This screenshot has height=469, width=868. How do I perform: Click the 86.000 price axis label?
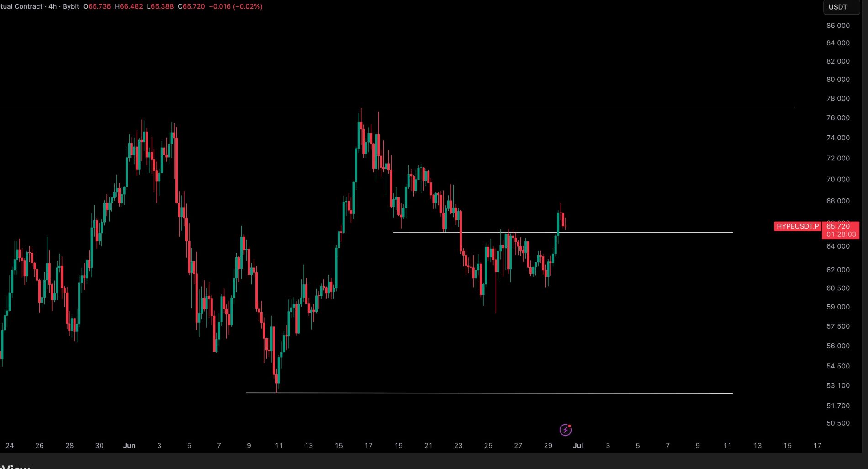[838, 26]
